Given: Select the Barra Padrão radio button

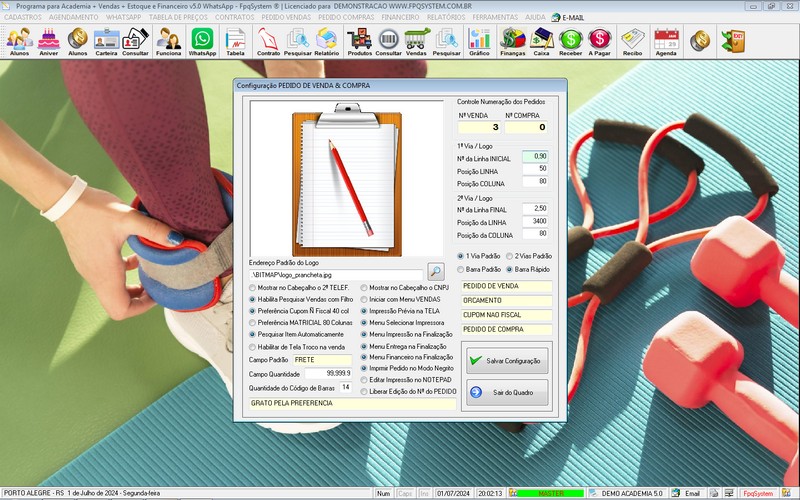Looking at the screenshot, I should (x=461, y=269).
